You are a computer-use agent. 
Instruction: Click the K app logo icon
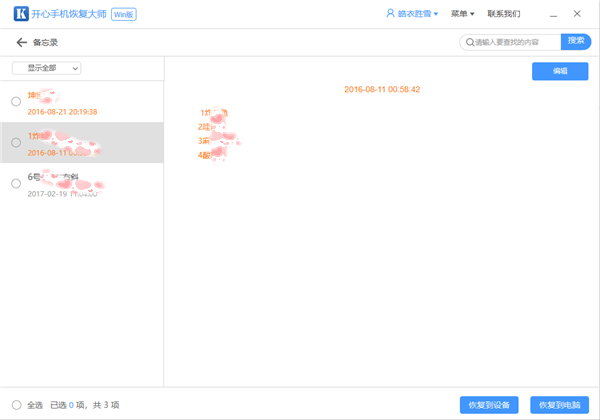pyautogui.click(x=21, y=14)
